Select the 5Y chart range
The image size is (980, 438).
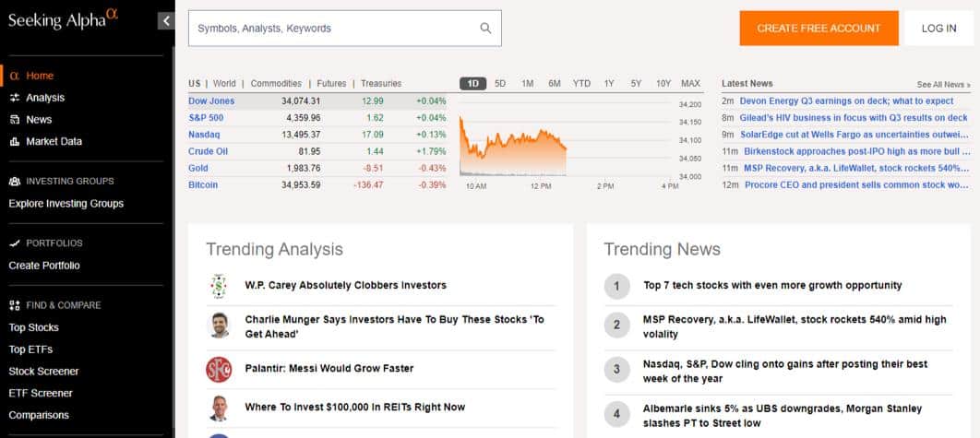[636, 83]
